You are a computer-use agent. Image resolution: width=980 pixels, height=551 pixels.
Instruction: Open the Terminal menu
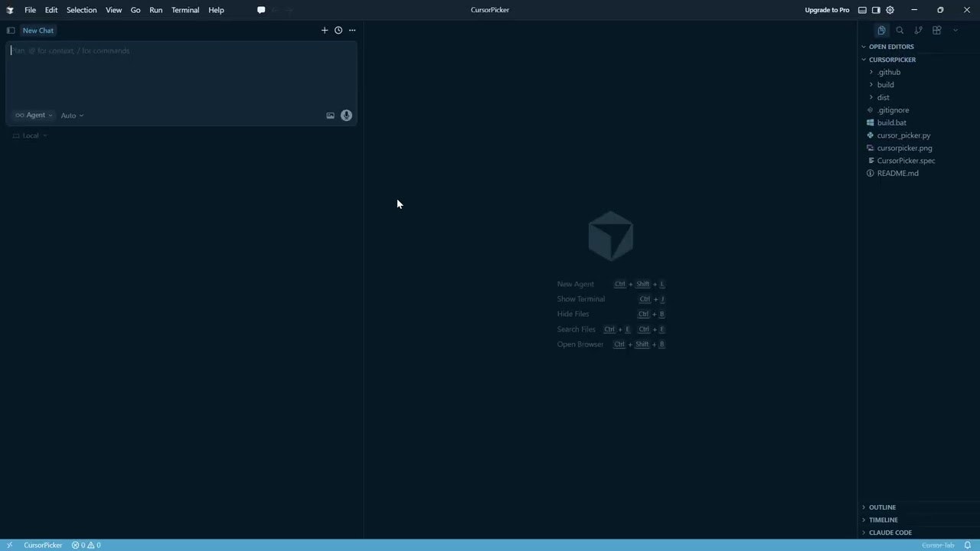tap(185, 10)
